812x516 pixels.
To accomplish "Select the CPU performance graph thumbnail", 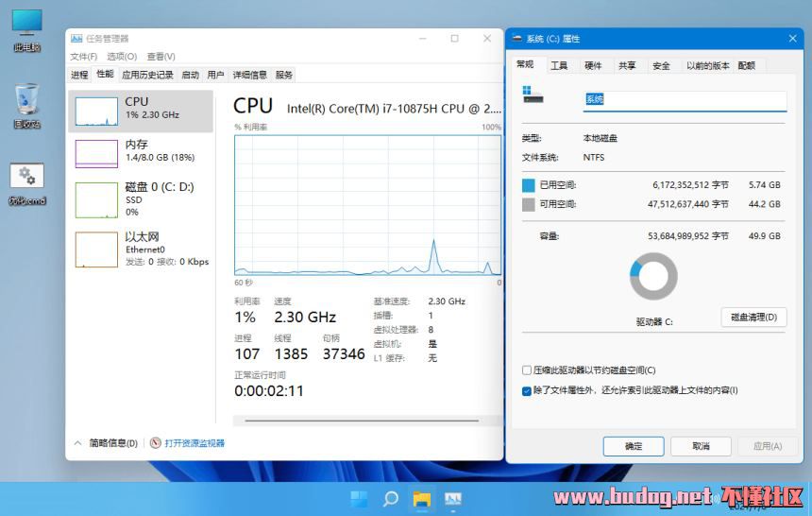I will click(x=141, y=111).
